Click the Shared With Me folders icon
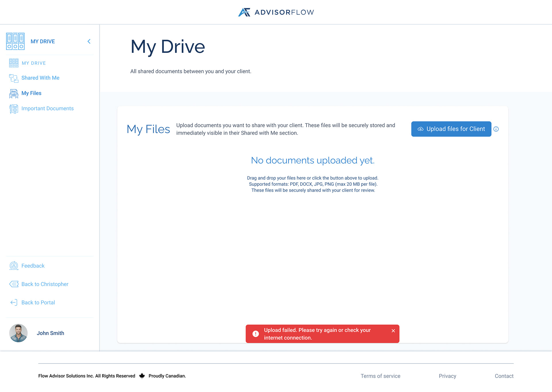Screen dimensions: 552x392 coord(14,78)
